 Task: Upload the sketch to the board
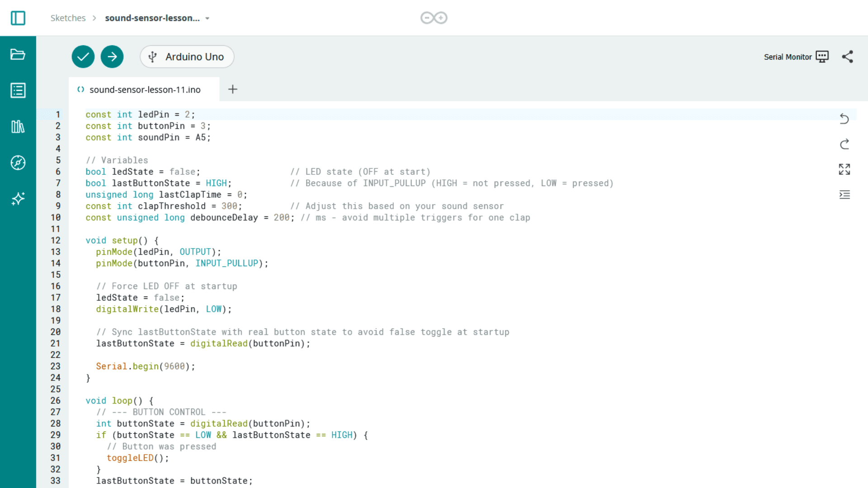112,56
